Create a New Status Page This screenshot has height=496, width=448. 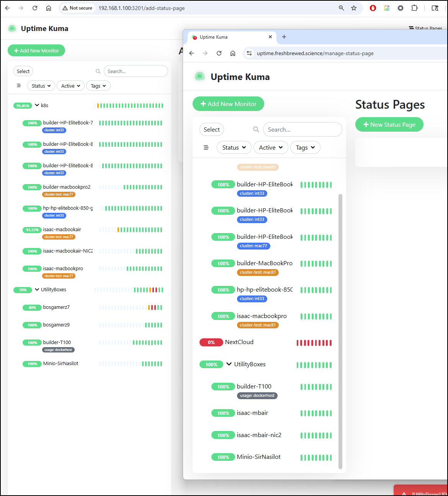point(389,124)
